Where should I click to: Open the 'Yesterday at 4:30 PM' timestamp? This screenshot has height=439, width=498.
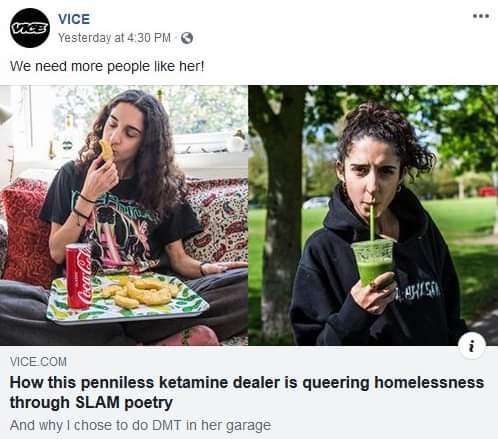(114, 38)
